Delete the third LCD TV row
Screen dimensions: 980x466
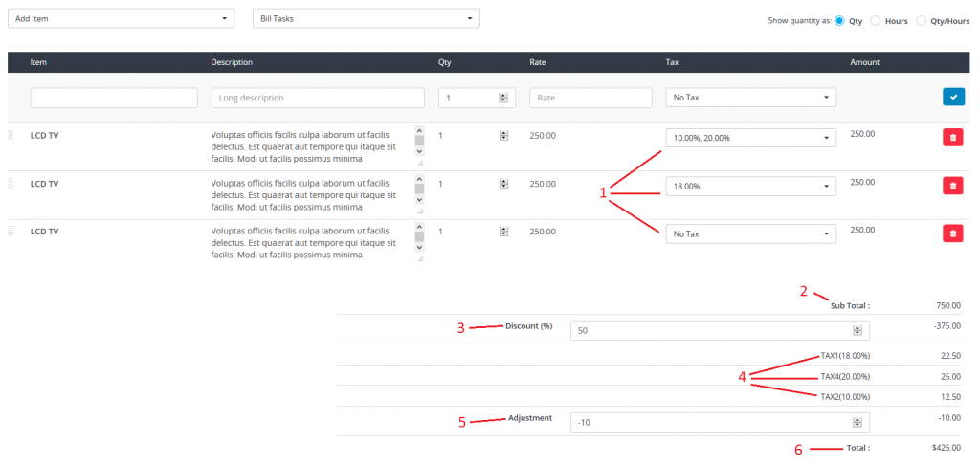(x=953, y=233)
